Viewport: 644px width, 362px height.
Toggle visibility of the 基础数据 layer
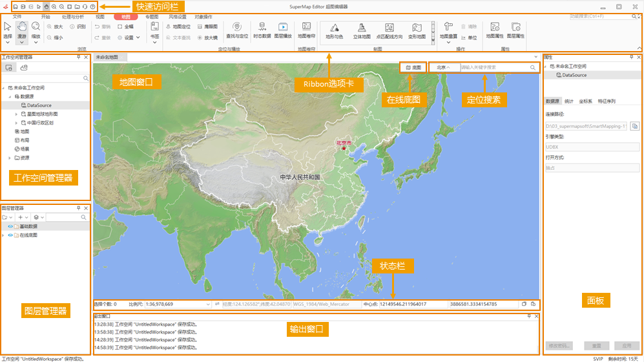10,227
